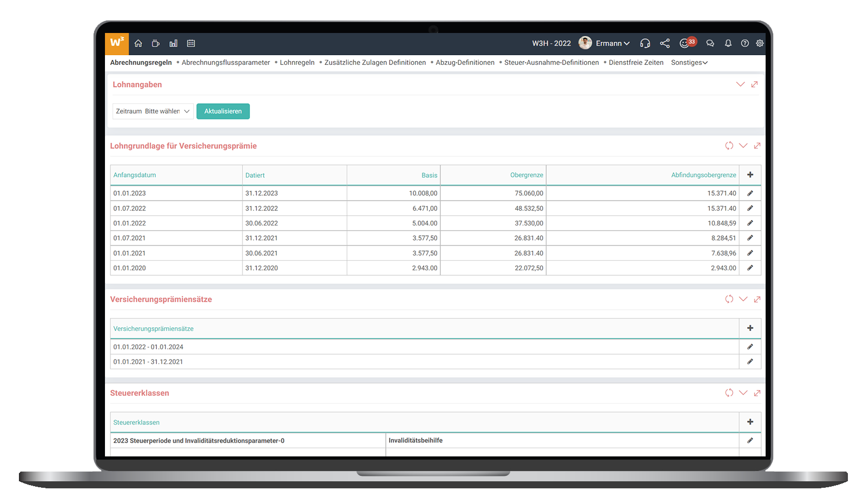
Task: Edit the 01.01.2022 - 01.01.2024 entry
Action: pos(750,347)
